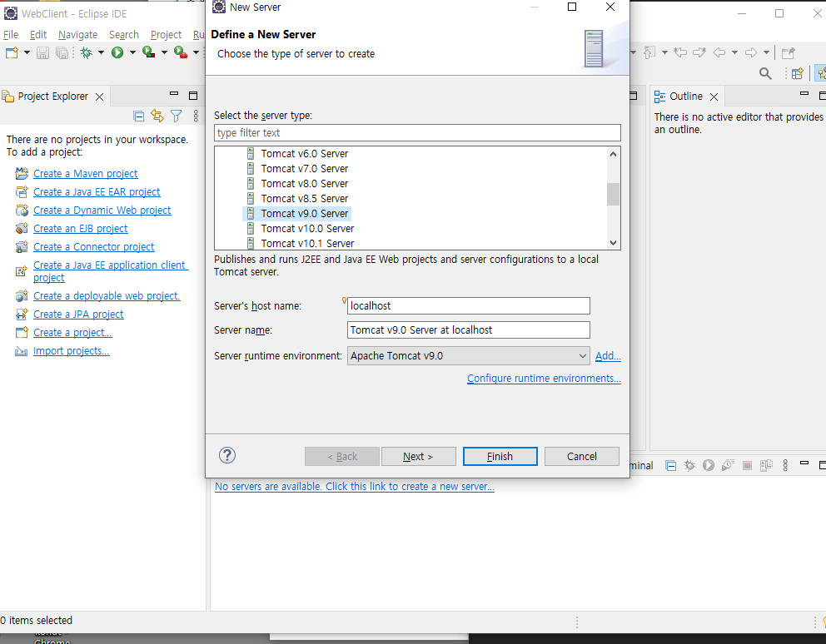Open Forward history dropdown arrow in toolbar
Image resolution: width=826 pixels, height=644 pixels.
click(767, 52)
